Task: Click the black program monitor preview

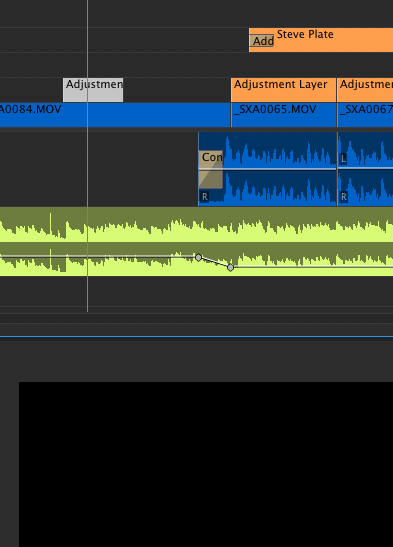Action: 206,464
